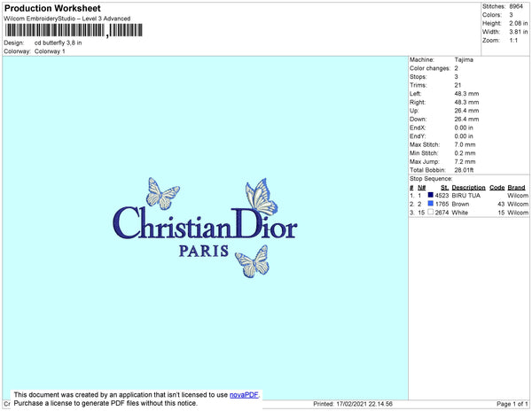This screenshot has height=411, width=532.
Task: Select the white swatch in row 2674 White
Action: [431, 212]
